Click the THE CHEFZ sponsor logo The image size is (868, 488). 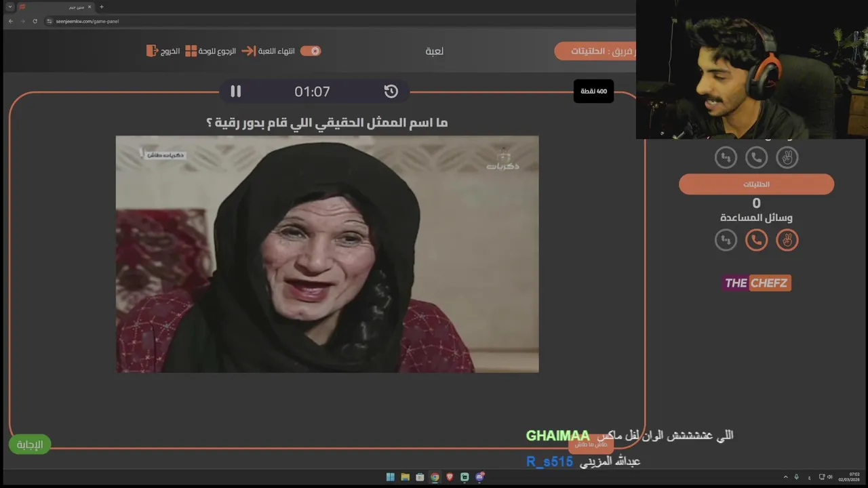coord(756,283)
